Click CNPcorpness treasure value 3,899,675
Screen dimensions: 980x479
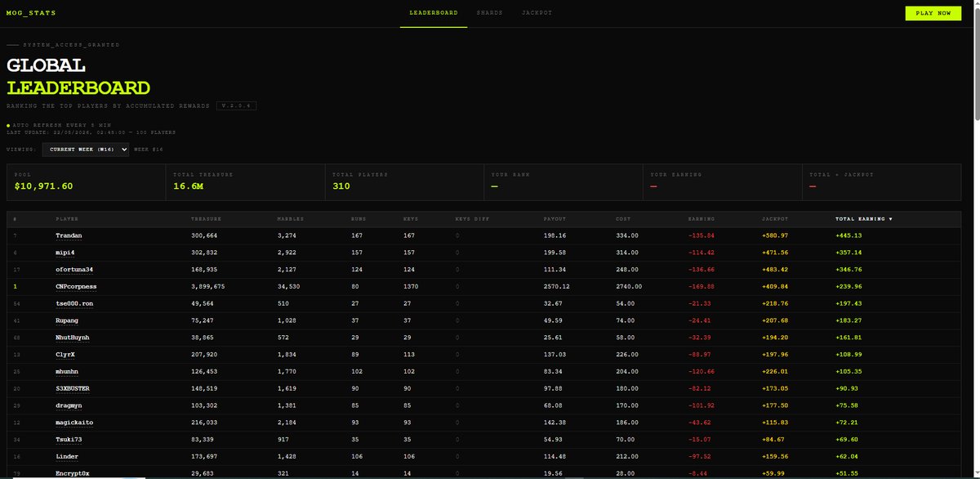(x=209, y=287)
